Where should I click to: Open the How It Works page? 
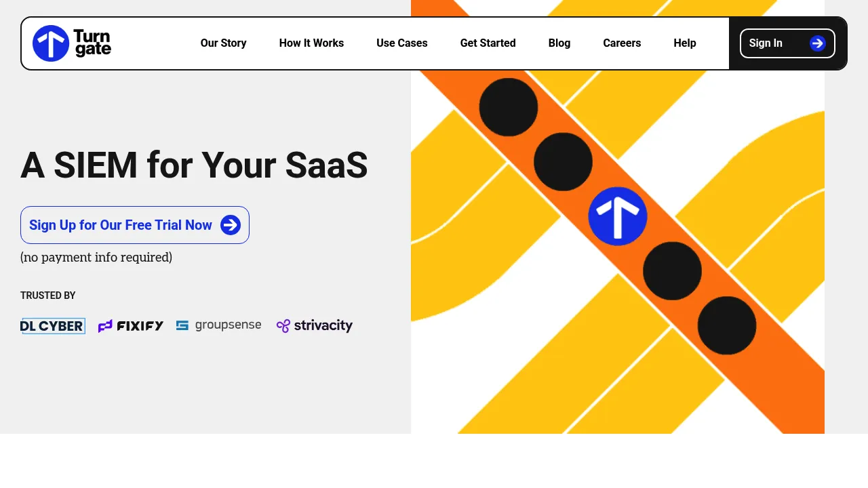tap(311, 43)
